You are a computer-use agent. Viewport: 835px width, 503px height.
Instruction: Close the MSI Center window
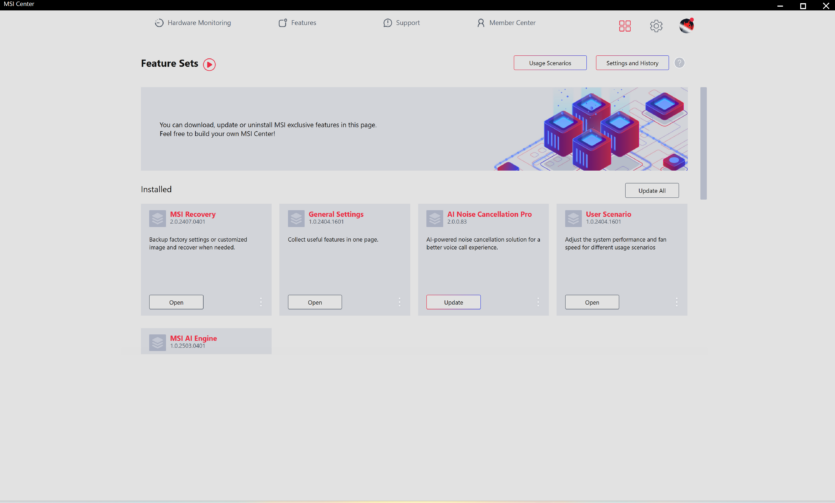point(825,6)
